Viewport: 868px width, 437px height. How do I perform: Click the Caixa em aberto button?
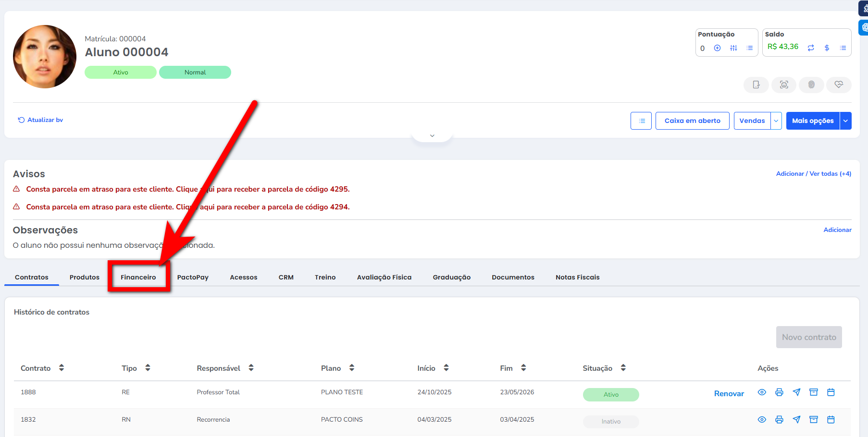692,121
